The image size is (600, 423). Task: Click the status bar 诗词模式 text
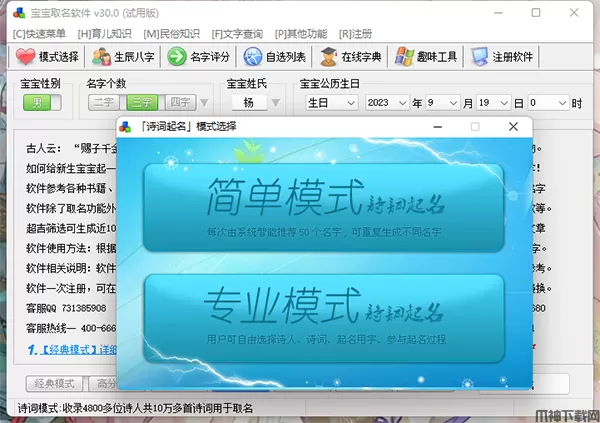(x=135, y=408)
